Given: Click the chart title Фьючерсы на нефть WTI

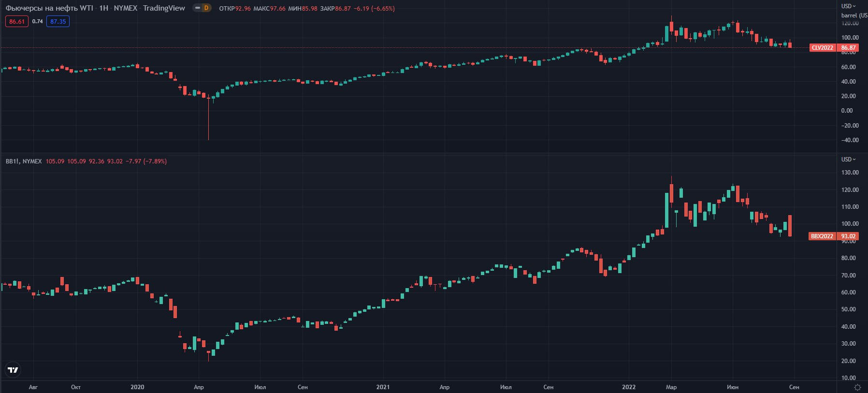Looking at the screenshot, I should pyautogui.click(x=49, y=8).
